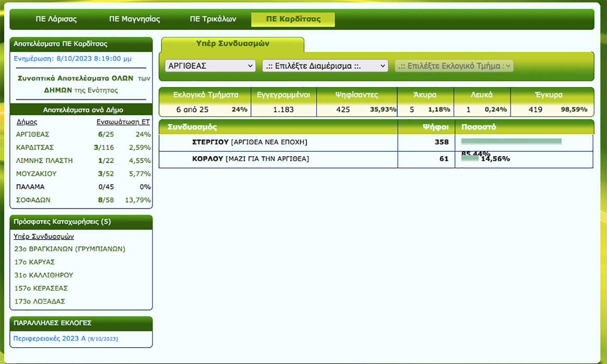Click the Περιφερειακές 2023 Α link
The width and height of the screenshot is (607, 364).
(x=49, y=338)
